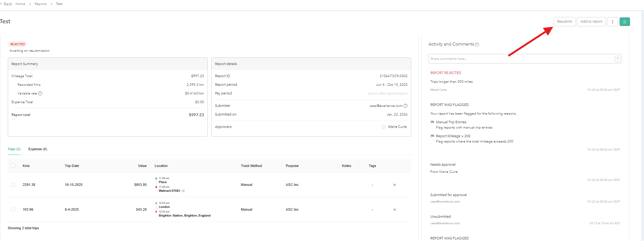644x241 pixels.
Task: Go to Reports in the breadcrumb
Action: [41, 4]
